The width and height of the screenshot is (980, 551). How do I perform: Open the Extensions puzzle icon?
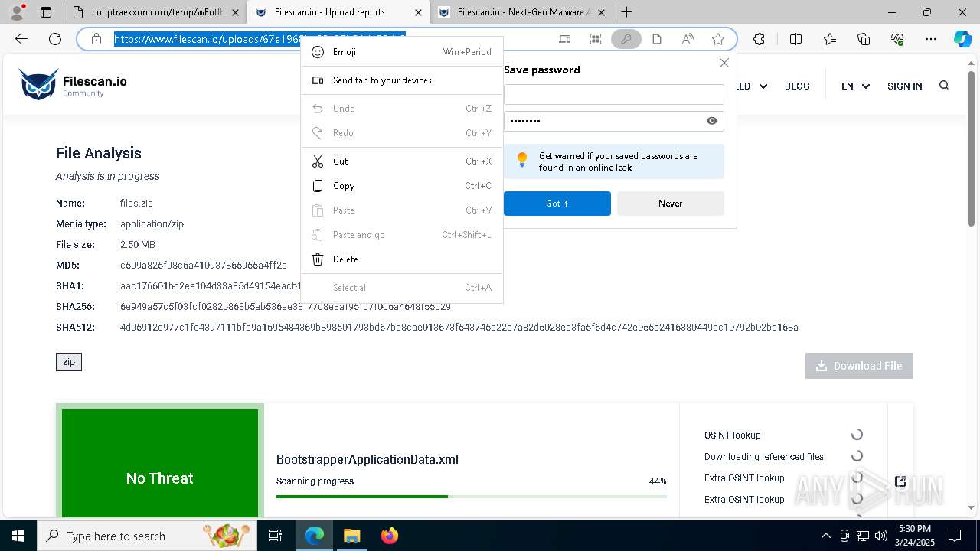click(x=759, y=39)
